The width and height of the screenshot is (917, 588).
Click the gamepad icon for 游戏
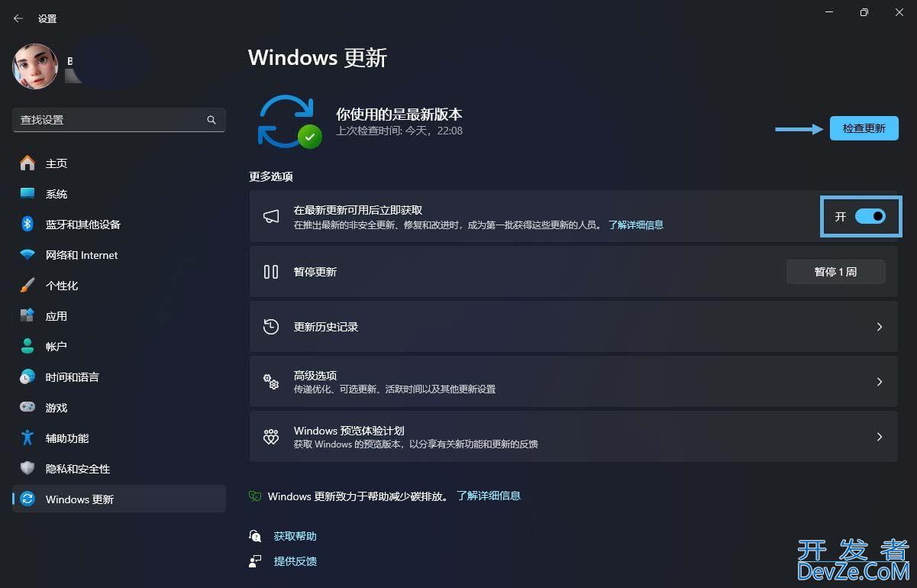[27, 408]
